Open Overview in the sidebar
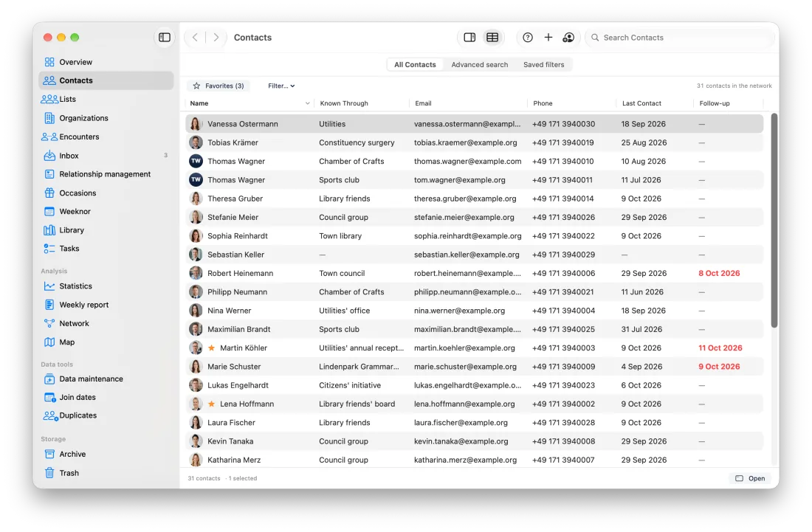Viewport: 812px width, 532px height. (106, 62)
